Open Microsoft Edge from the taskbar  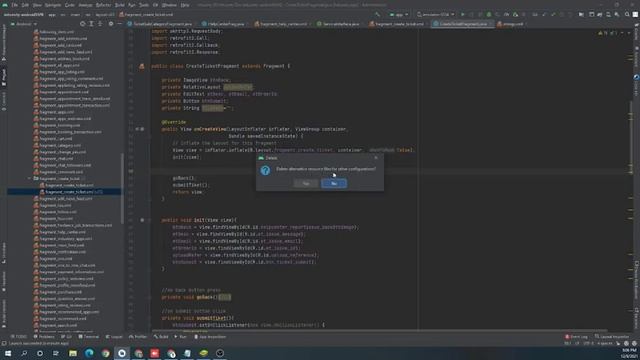coord(89,353)
